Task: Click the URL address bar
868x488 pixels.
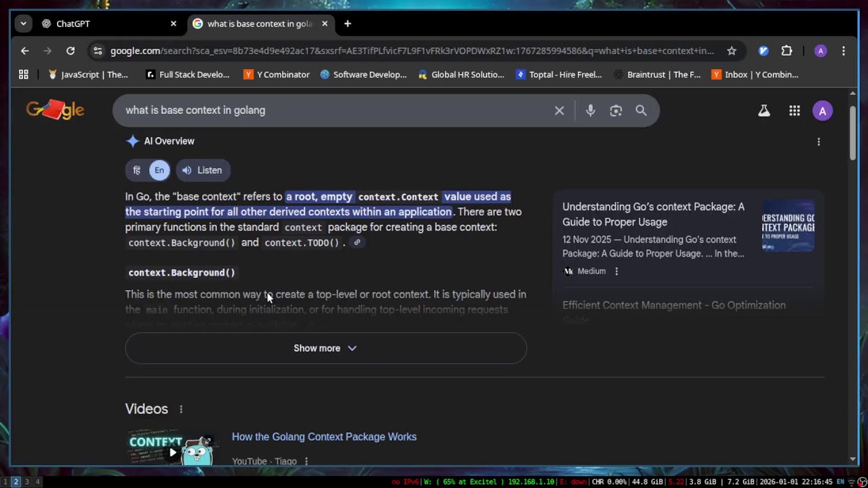Action: [412, 51]
